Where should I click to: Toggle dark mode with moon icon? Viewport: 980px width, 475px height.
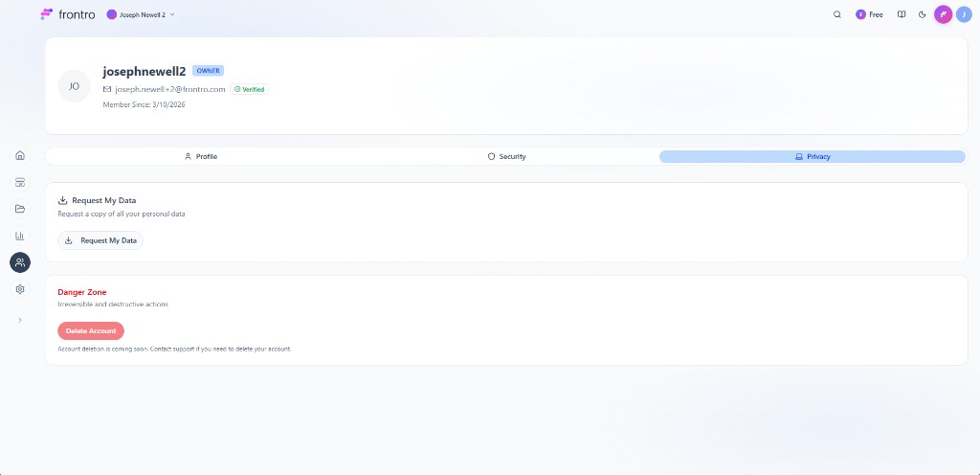tap(922, 14)
